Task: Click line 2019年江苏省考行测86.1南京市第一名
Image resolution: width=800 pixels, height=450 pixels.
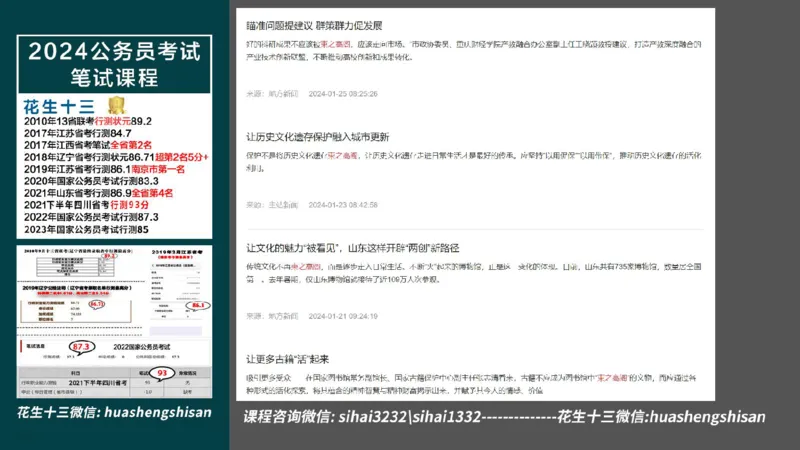Action: tap(104, 169)
